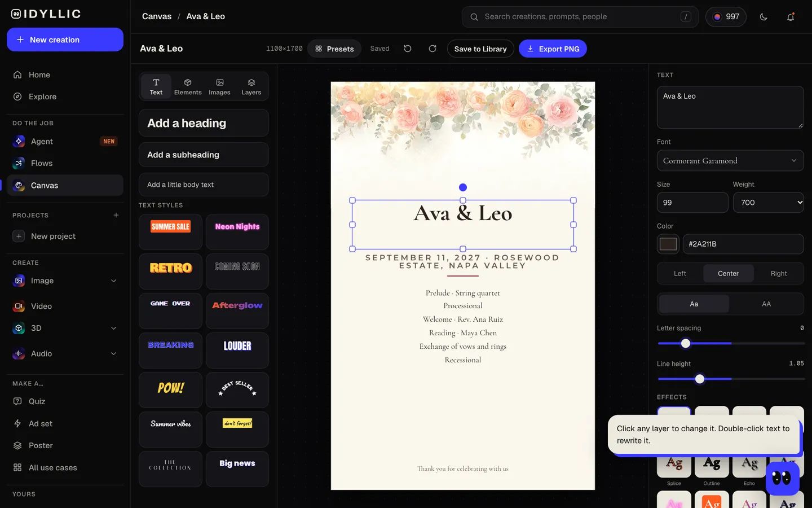Switch to the Images tab

219,86
